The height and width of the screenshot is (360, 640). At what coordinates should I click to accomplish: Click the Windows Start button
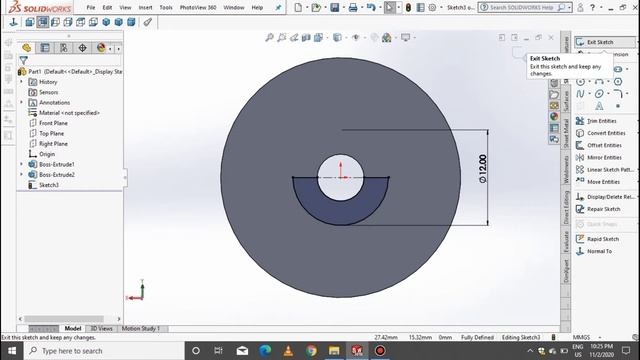coord(12,351)
